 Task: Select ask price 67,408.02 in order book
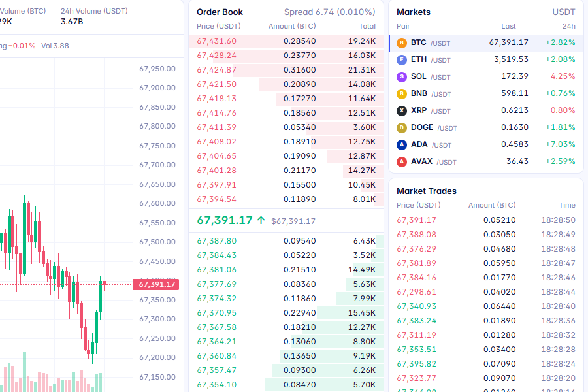pos(216,141)
